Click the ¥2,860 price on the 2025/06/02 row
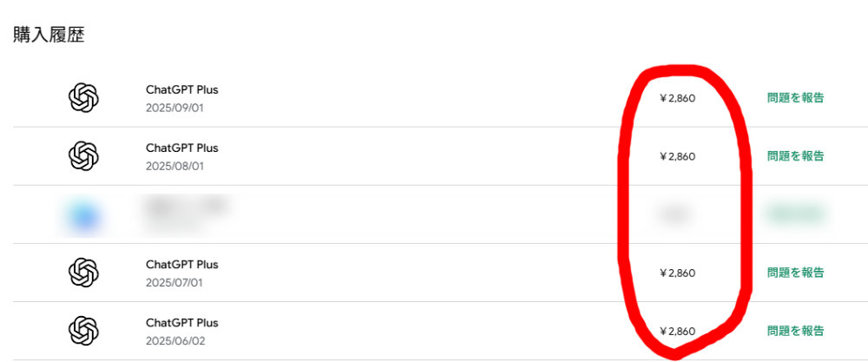This screenshot has height=362, width=868. [678, 332]
